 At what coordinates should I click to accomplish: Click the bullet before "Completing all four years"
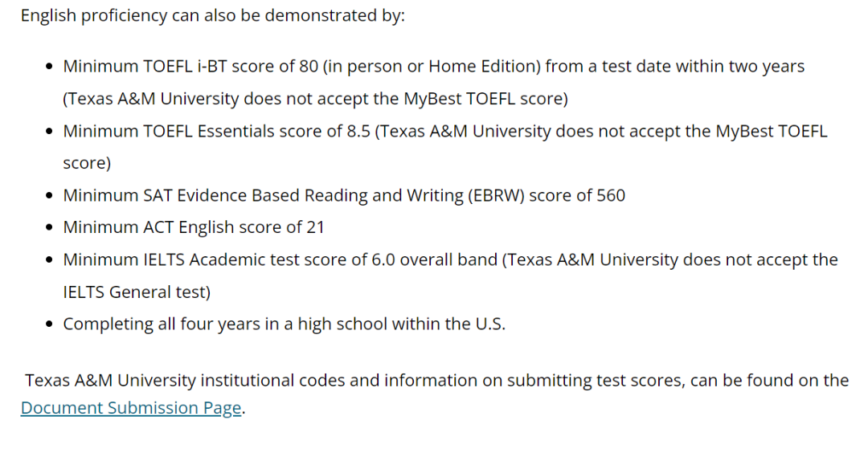(x=51, y=325)
